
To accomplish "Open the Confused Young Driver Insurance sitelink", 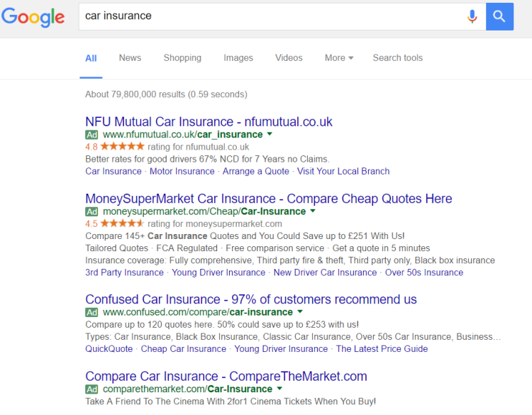I will click(281, 349).
